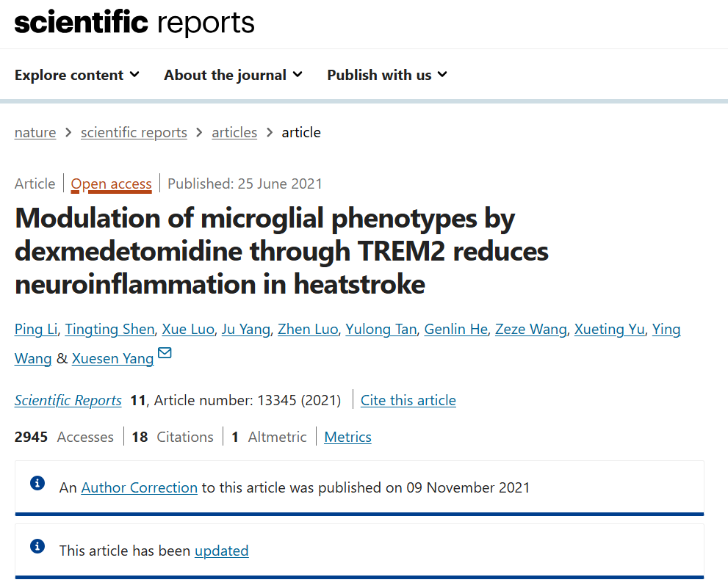The width and height of the screenshot is (728, 588).
Task: Expand the About the journal menu
Action: pyautogui.click(x=233, y=75)
